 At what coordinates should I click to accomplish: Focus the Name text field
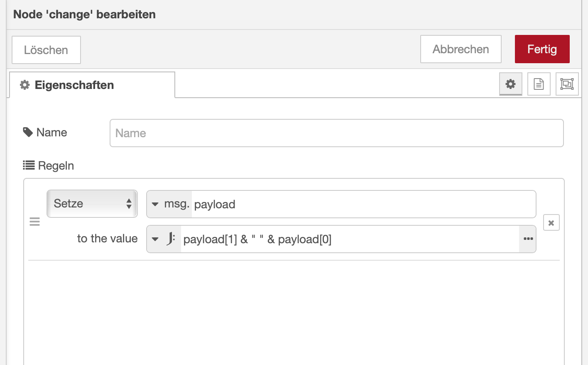click(336, 133)
